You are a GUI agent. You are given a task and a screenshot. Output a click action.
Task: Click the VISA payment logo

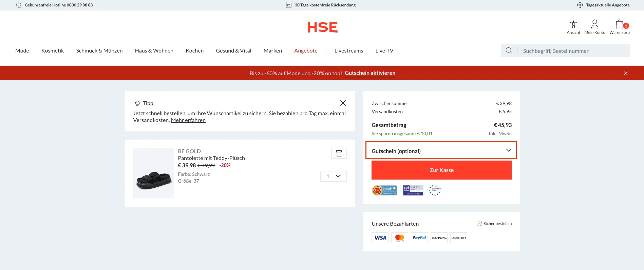click(x=380, y=238)
